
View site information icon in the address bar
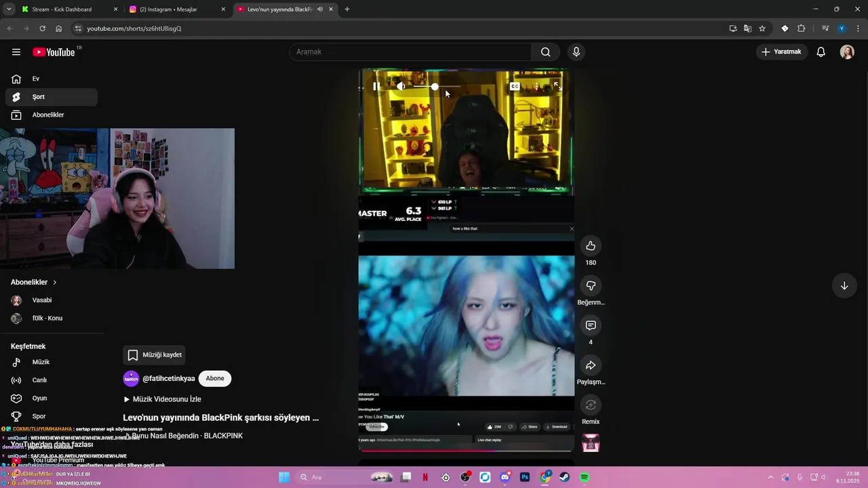pyautogui.click(x=78, y=28)
